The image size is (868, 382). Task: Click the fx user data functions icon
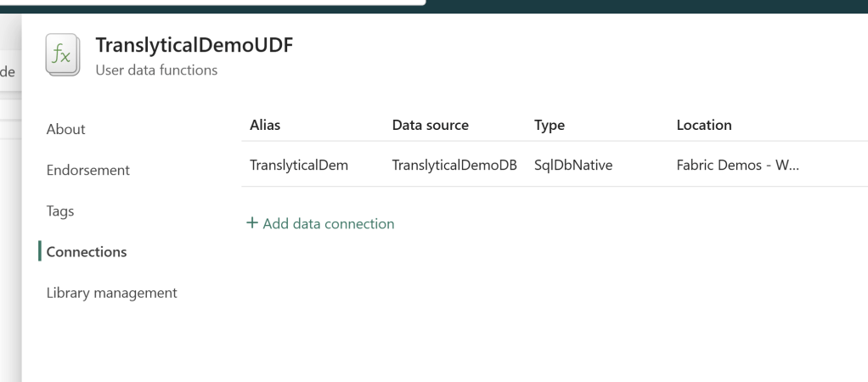(61, 56)
